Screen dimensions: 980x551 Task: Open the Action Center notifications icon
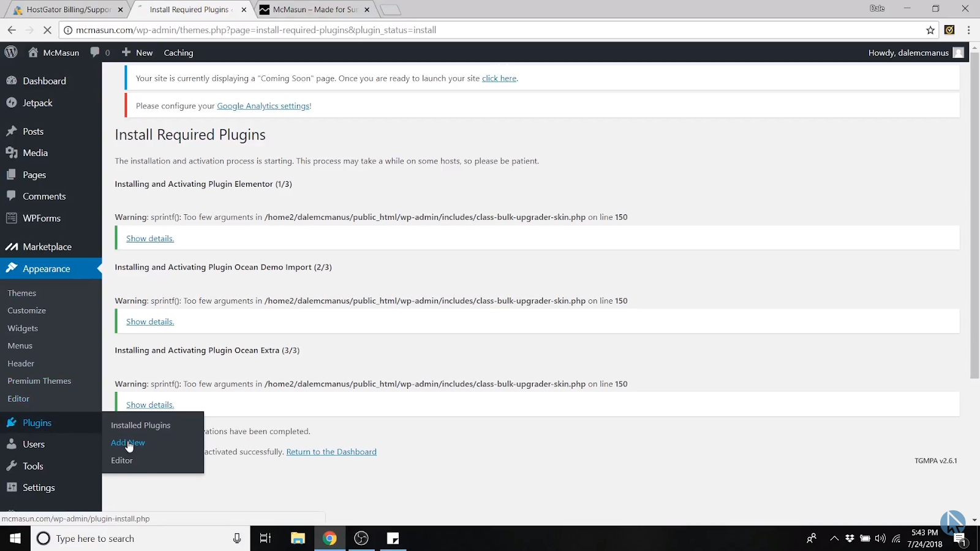tap(960, 539)
